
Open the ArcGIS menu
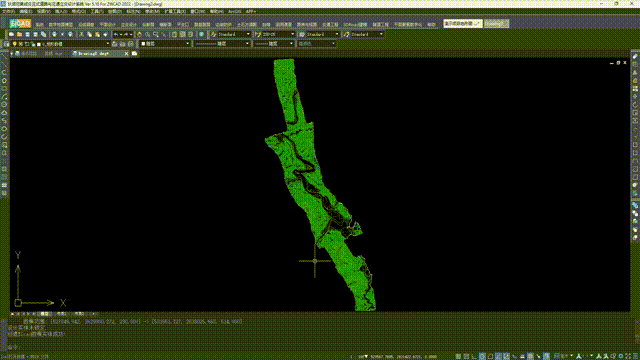pyautogui.click(x=235, y=11)
